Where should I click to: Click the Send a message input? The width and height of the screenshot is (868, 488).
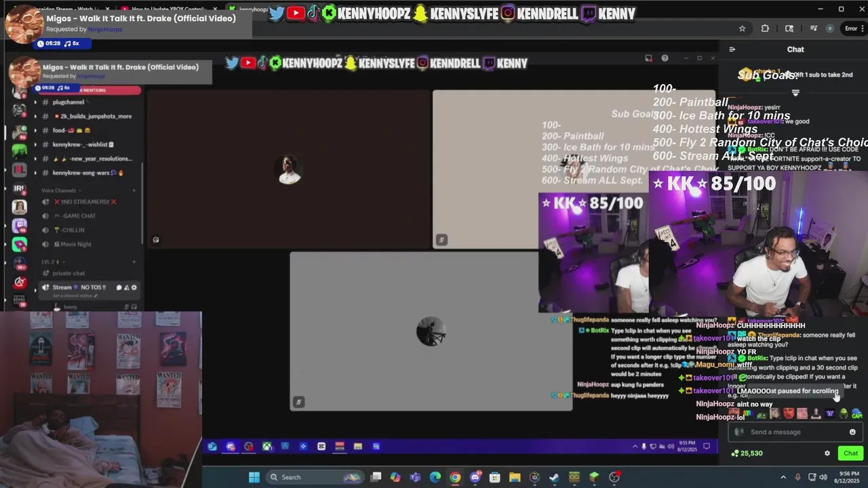click(795, 432)
